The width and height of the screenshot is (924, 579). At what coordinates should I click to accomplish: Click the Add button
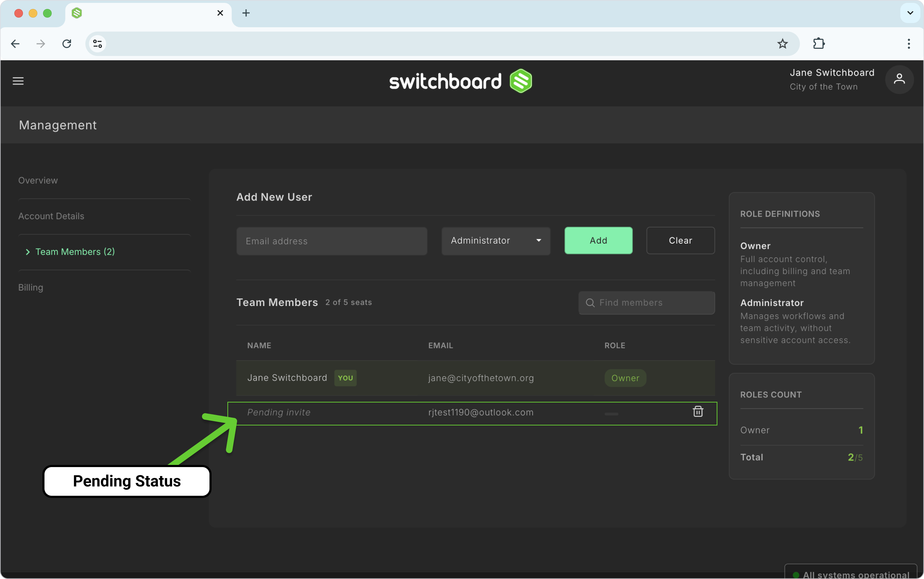[x=598, y=240]
